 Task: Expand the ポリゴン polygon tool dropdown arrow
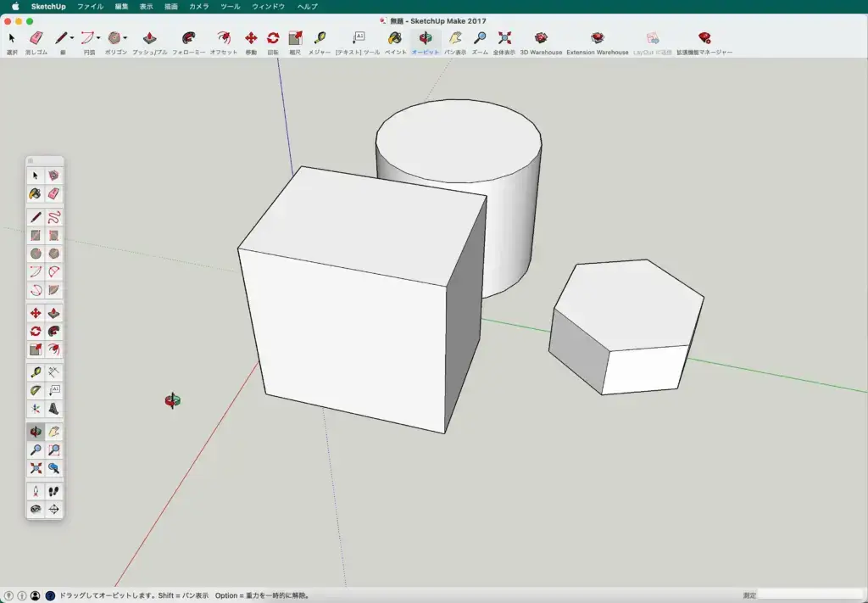125,38
